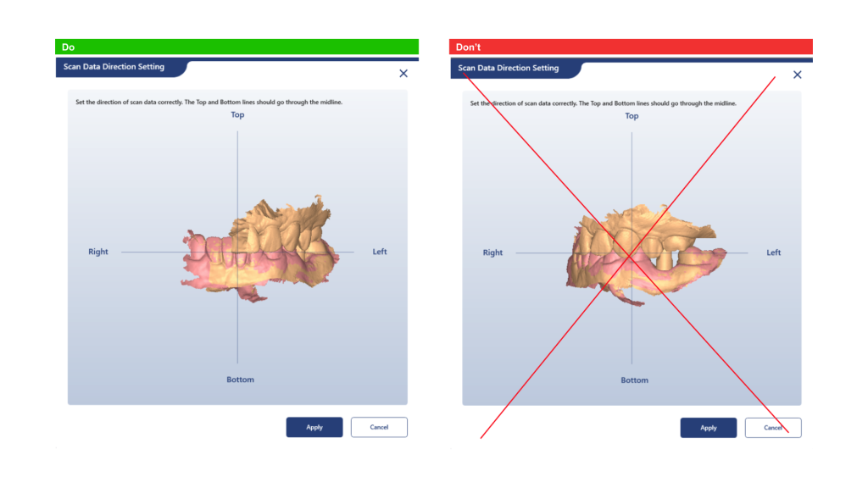Select the Left axis label in Do dialog
Image resolution: width=868 pixels, height=488 pixels.
tap(380, 252)
